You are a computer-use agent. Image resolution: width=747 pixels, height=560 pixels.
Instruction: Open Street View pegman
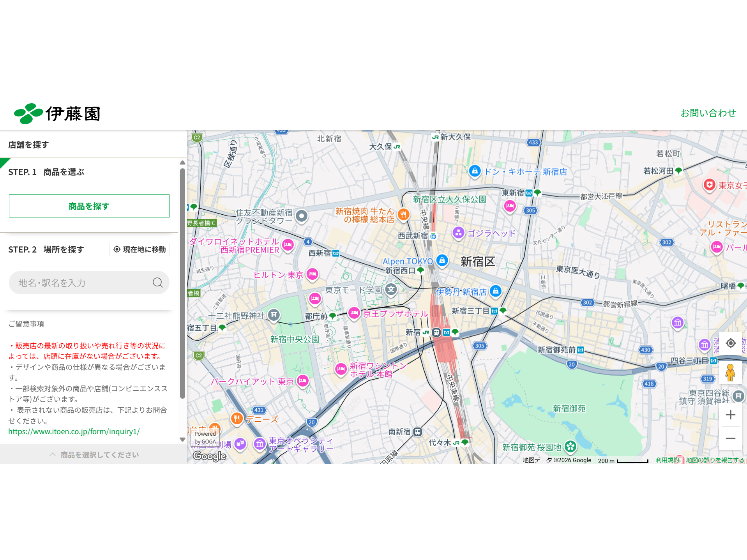[x=731, y=373]
